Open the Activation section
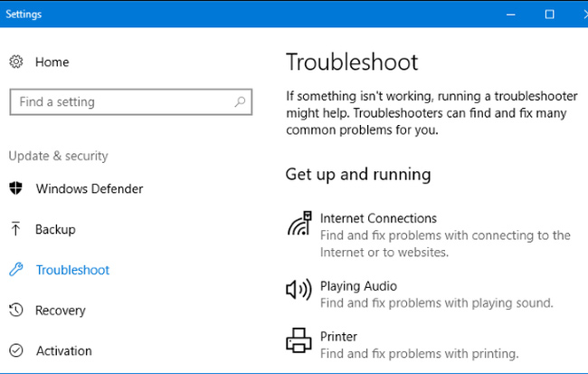The height and width of the screenshot is (374, 588). [x=64, y=350]
